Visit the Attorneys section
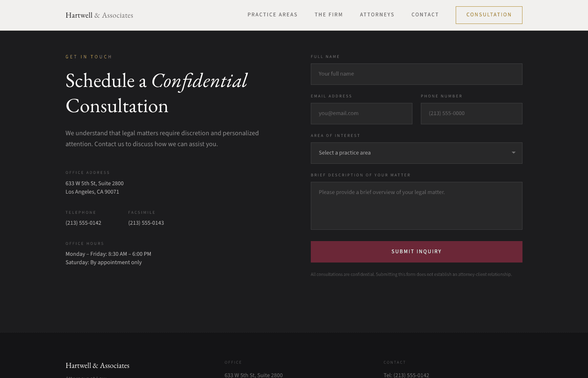The width and height of the screenshot is (588, 378). coord(377,15)
